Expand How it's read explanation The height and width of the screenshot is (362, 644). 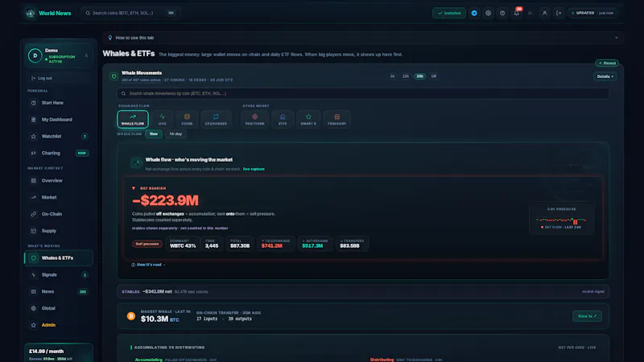(148, 265)
